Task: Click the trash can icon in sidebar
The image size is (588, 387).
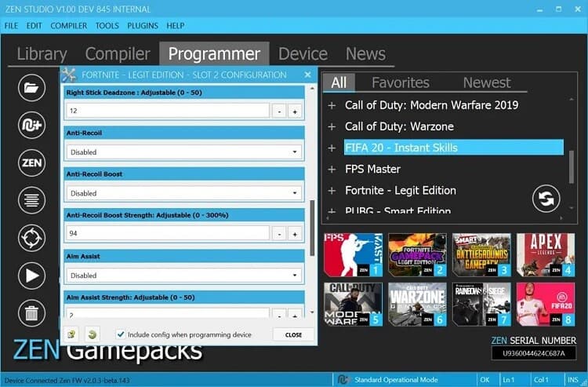Action: coord(31,313)
